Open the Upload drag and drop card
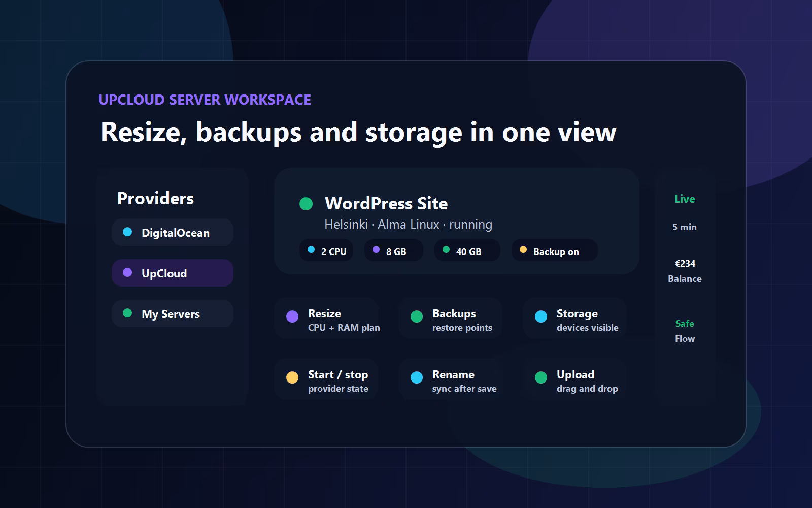Screen dimensions: 812x508 tap(574, 379)
